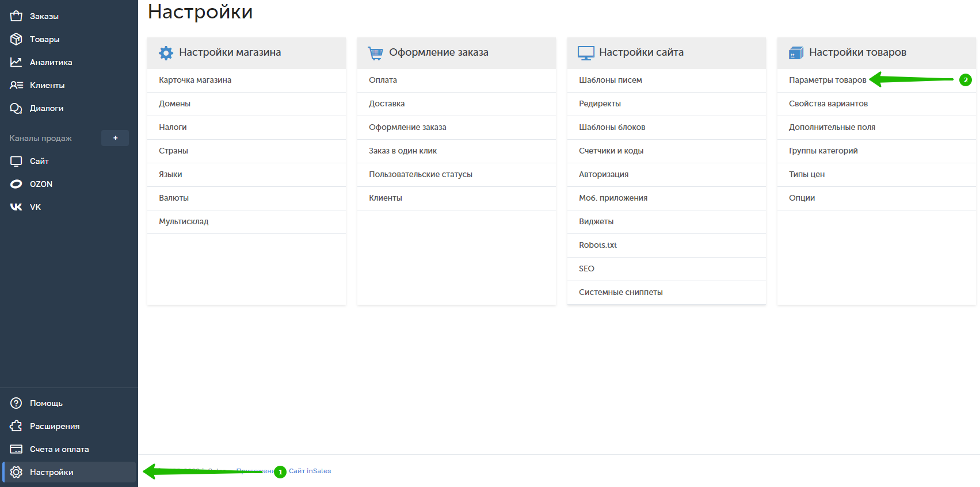Click the Диалоги chat bubble icon
Screen dimensions: 980x487
pyautogui.click(x=16, y=108)
